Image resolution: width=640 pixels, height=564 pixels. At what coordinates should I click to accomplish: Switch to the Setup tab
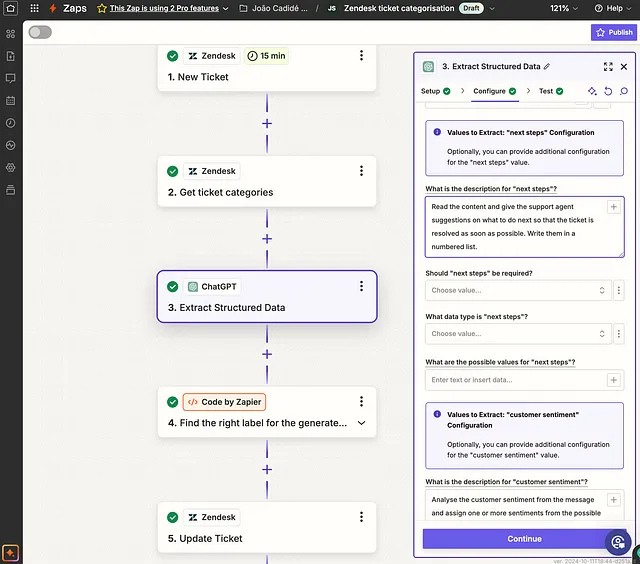436,91
